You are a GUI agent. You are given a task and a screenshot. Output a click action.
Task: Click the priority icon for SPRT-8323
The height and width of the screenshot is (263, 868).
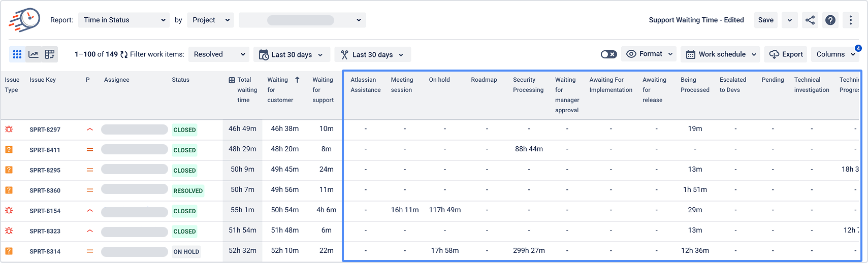[90, 231]
